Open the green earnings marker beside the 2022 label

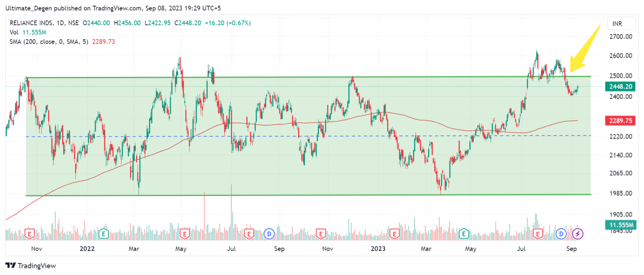tap(104, 234)
